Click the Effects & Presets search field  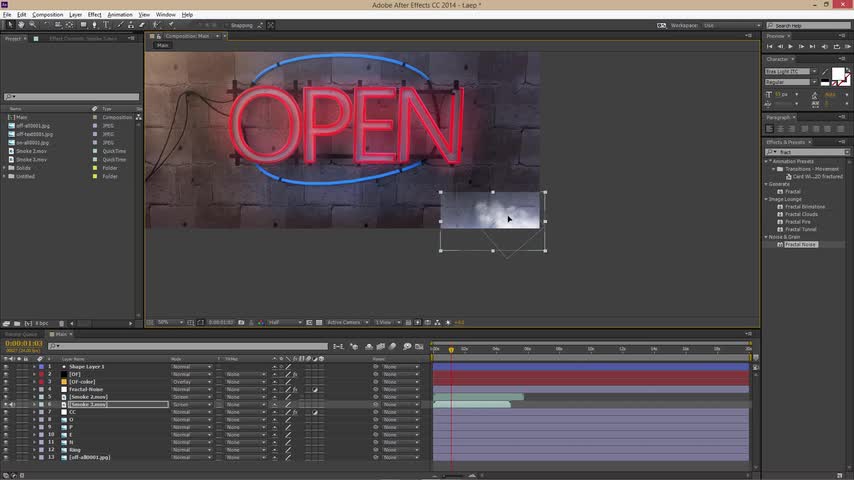805,152
